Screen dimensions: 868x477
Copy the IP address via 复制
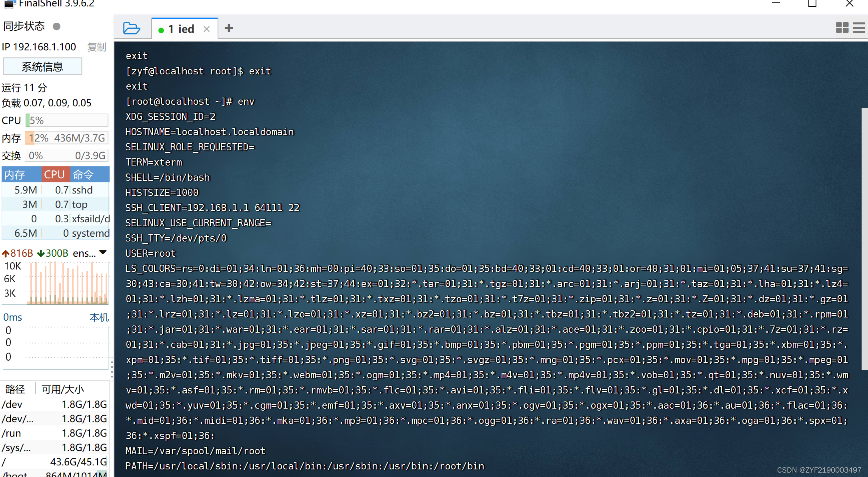pos(96,47)
